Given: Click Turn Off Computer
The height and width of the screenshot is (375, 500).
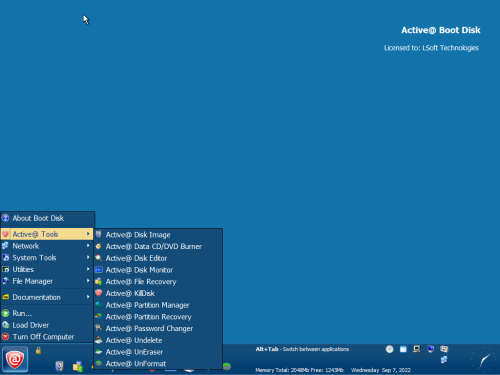Looking at the screenshot, I should [47, 337].
